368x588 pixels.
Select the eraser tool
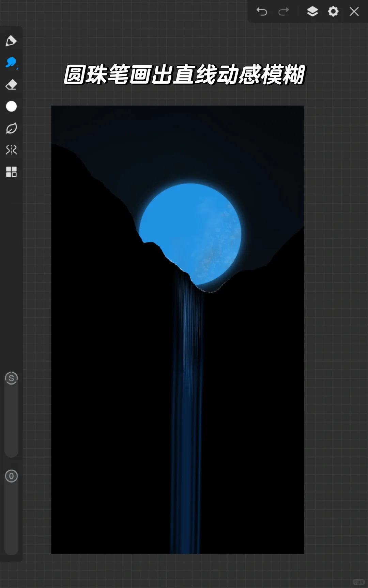11,84
